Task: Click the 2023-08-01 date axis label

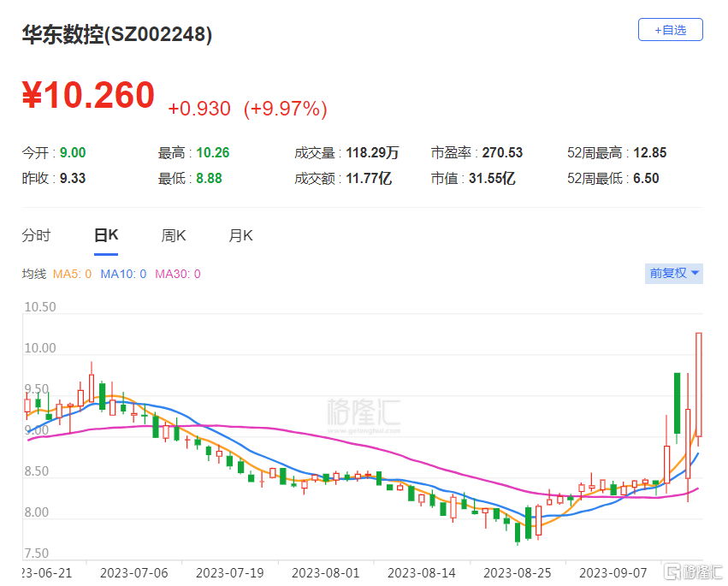Action: tap(326, 573)
